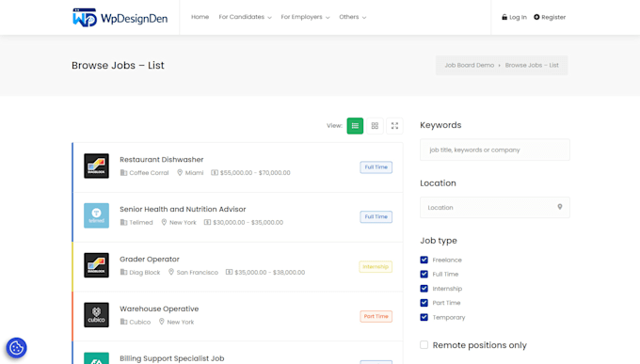
Task: Click Cubico company logo thumbnail
Action: 96,315
